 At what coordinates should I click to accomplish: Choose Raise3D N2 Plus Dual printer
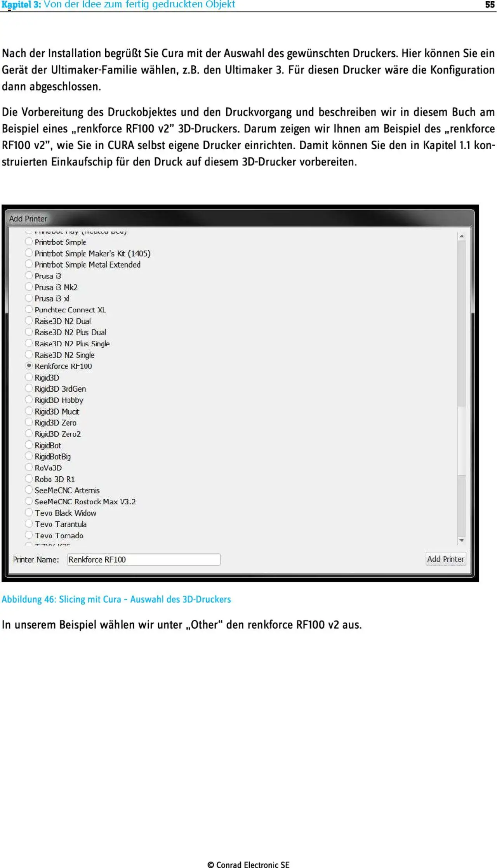point(29,332)
